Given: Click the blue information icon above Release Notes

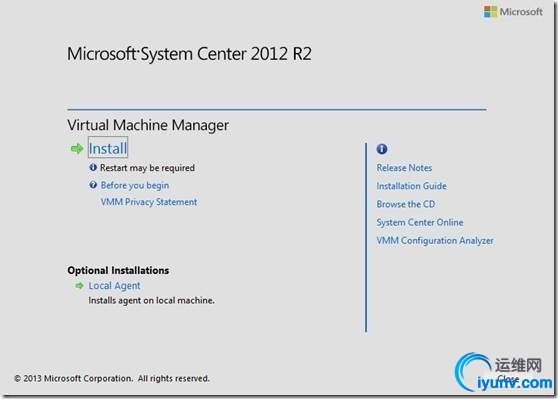Looking at the screenshot, I should pyautogui.click(x=382, y=149).
